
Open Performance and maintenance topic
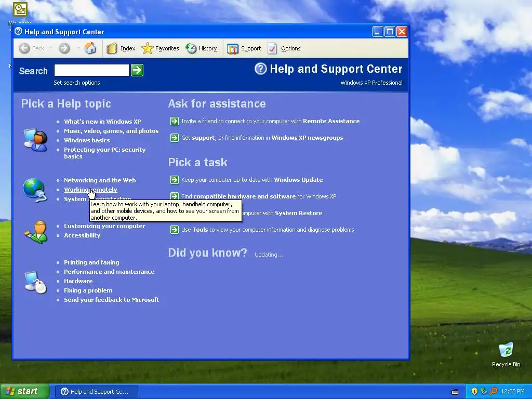coord(109,272)
